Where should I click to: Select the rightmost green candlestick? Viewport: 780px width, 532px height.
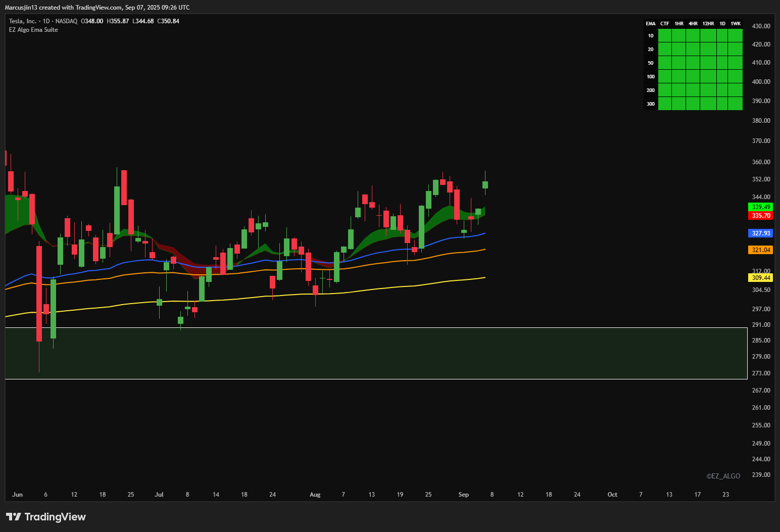[x=485, y=185]
